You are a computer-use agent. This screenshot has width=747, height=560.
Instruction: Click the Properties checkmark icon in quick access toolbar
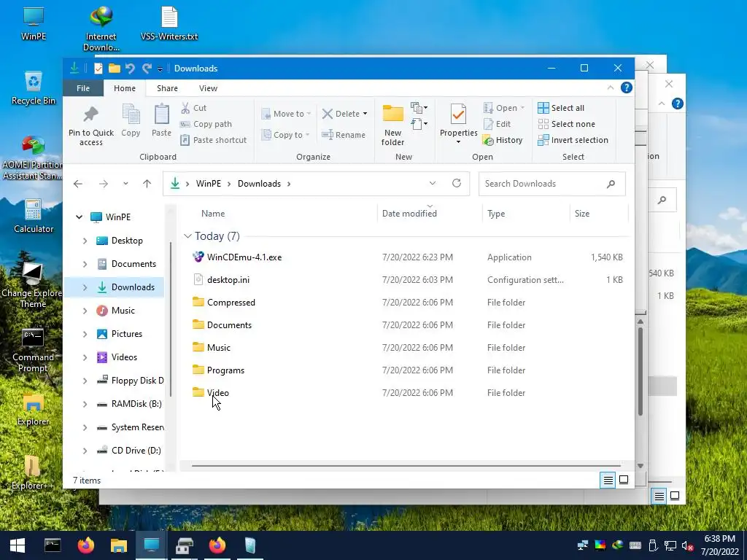click(98, 69)
